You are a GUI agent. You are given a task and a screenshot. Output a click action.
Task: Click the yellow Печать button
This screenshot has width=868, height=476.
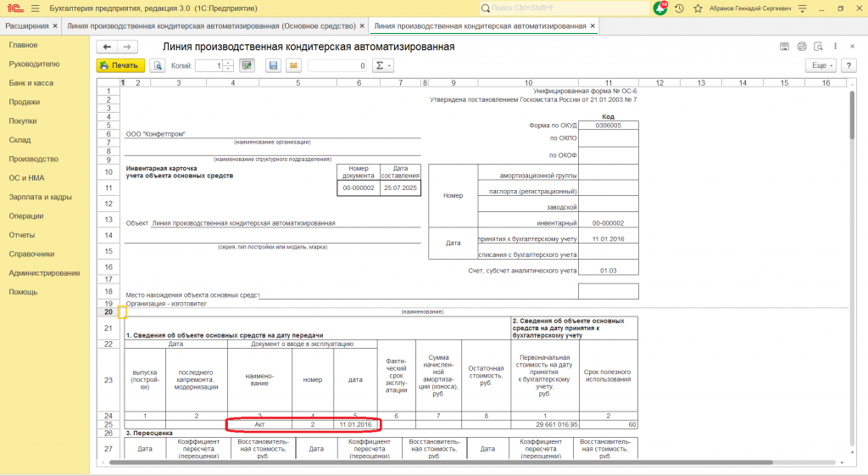pos(120,65)
